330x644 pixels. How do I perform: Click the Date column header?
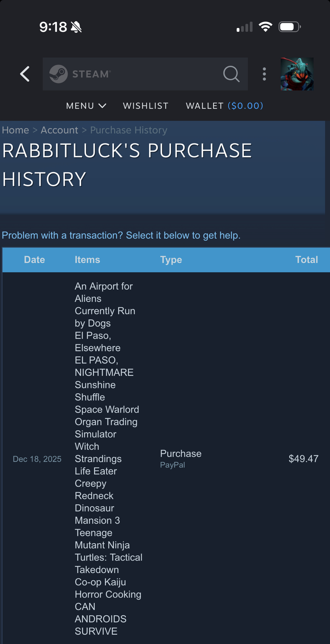coord(34,260)
